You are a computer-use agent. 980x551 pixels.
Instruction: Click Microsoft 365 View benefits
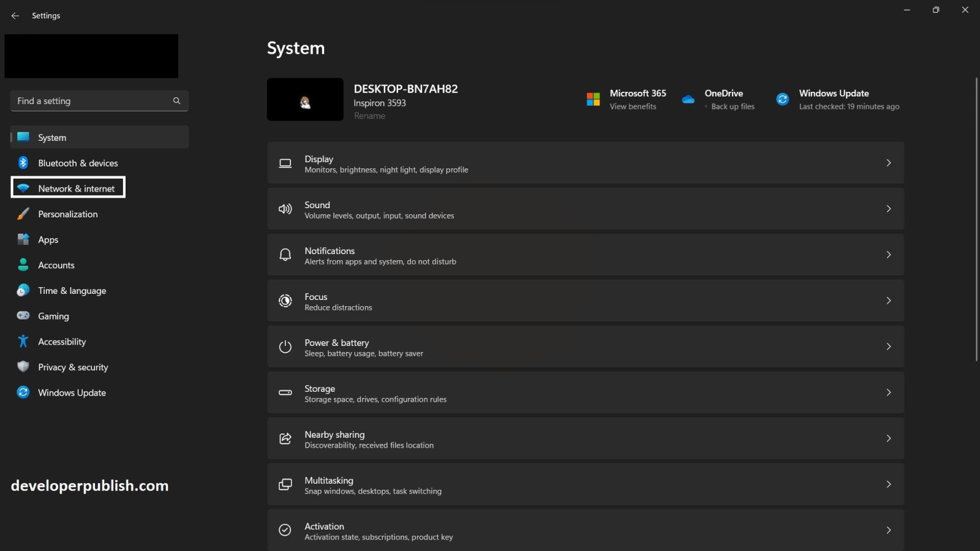tap(633, 107)
